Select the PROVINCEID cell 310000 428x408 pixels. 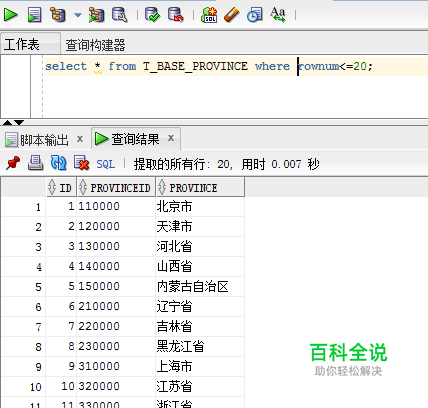point(116,367)
